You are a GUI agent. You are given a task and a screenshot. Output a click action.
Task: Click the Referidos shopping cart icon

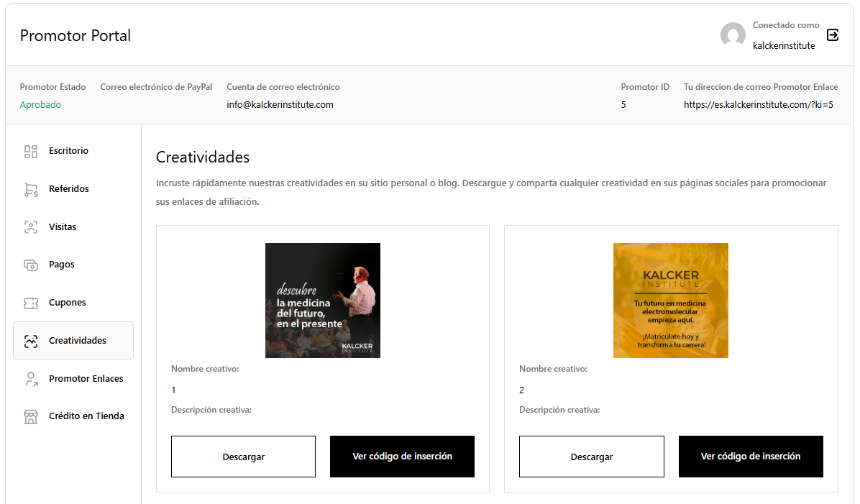click(x=31, y=189)
